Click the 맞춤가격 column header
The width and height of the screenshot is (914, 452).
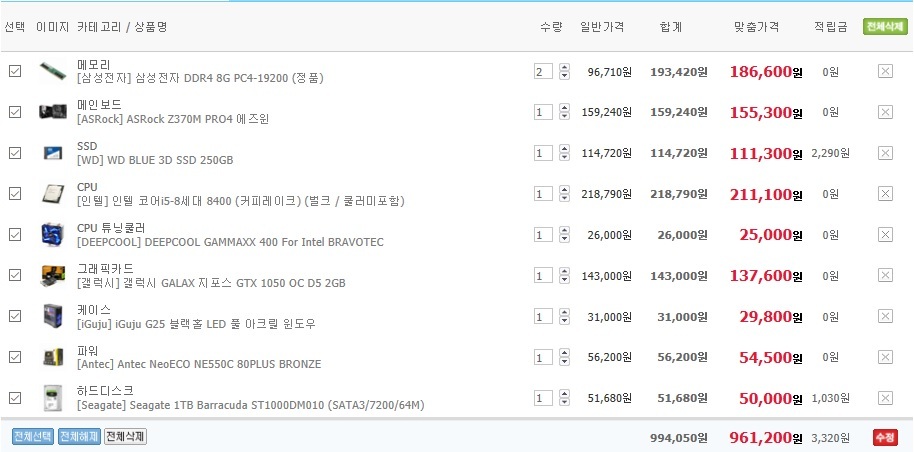coord(756,27)
